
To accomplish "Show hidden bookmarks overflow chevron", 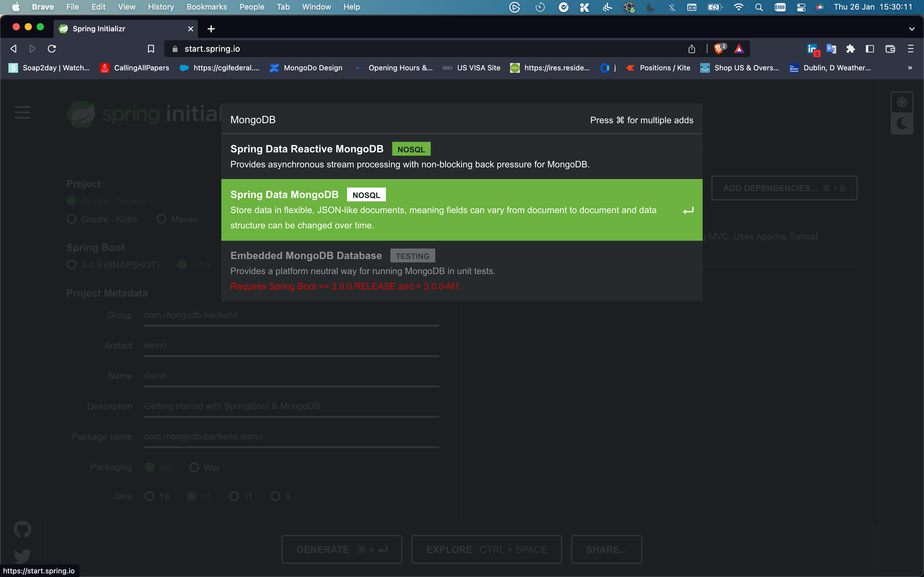I will [x=910, y=68].
